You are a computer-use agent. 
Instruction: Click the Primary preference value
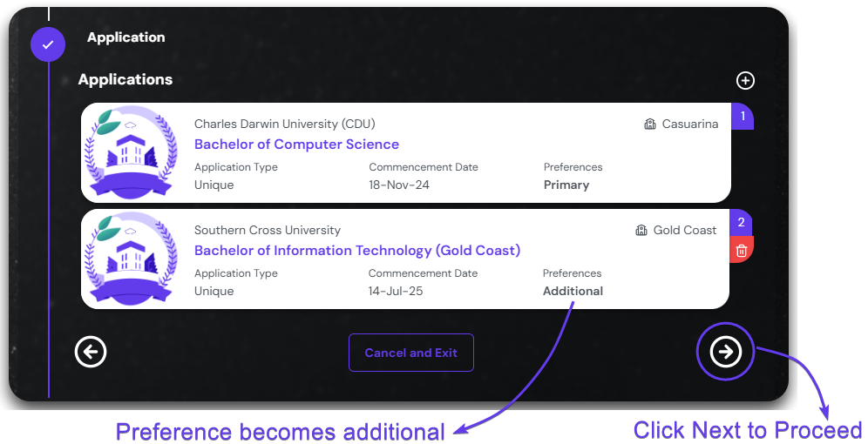[x=566, y=185]
